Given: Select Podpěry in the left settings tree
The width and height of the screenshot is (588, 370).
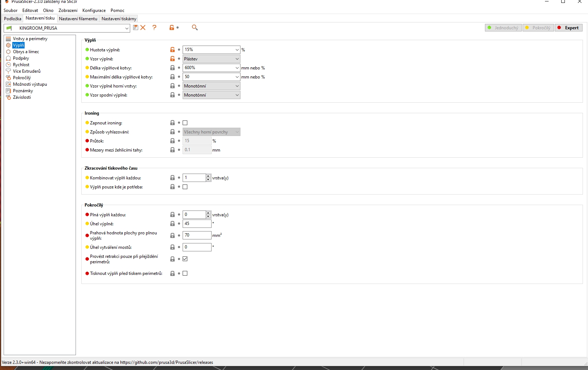Looking at the screenshot, I should 21,58.
